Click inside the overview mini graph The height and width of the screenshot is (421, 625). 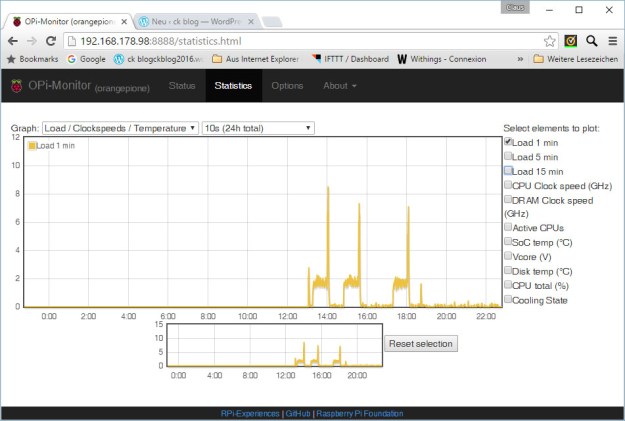[275, 345]
